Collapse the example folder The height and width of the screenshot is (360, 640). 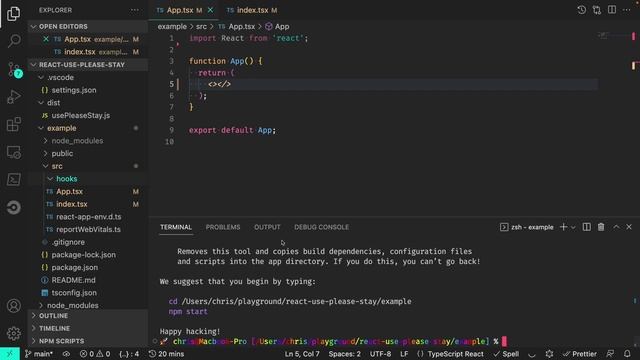(88, 128)
